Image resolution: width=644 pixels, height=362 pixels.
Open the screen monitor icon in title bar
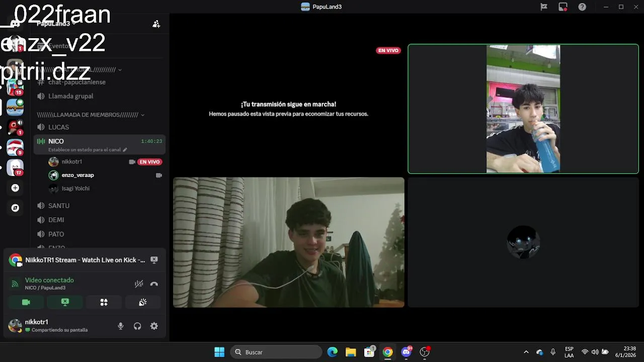pos(563,7)
